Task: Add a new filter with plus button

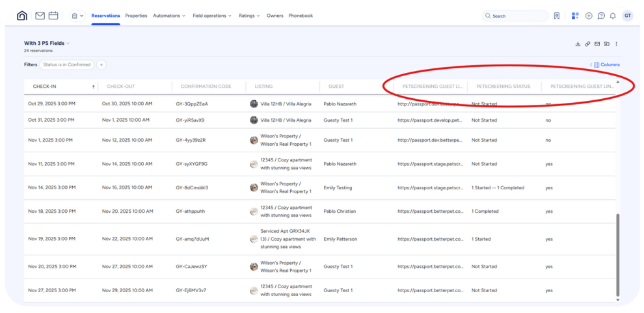Action: [101, 64]
